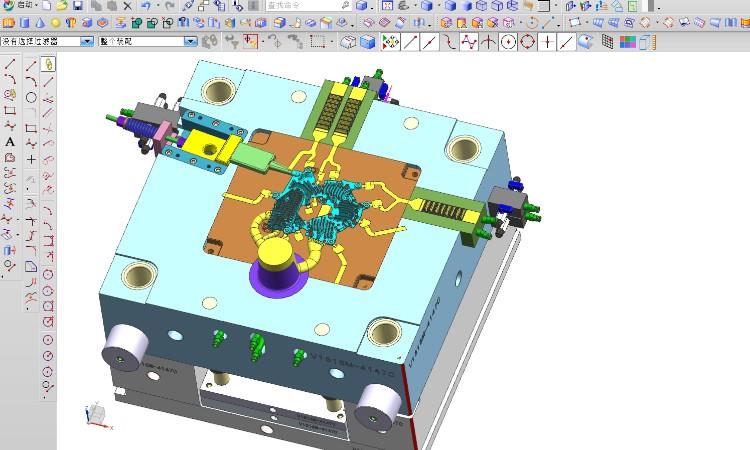
Task: Click the Delete X icon
Action: (x=127, y=6)
